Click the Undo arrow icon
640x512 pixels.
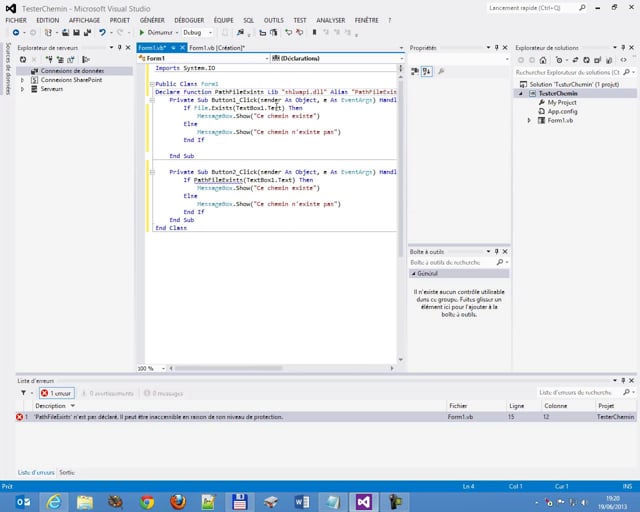[x=102, y=32]
